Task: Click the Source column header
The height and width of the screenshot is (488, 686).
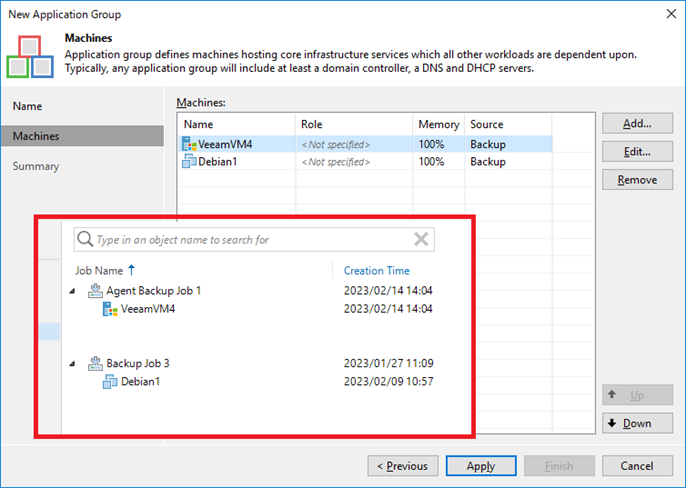Action: [x=486, y=124]
